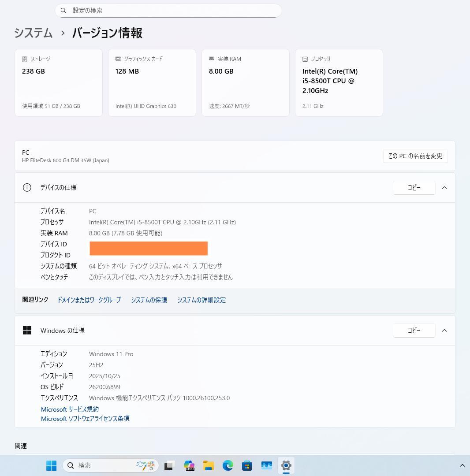
Task: Click the 設定の検索 search field
Action: [168, 10]
